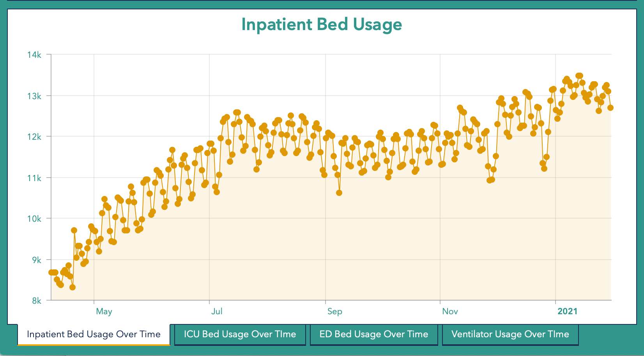The image size is (644, 356).
Task: Click the 14k y-axis label
Action: (x=34, y=55)
